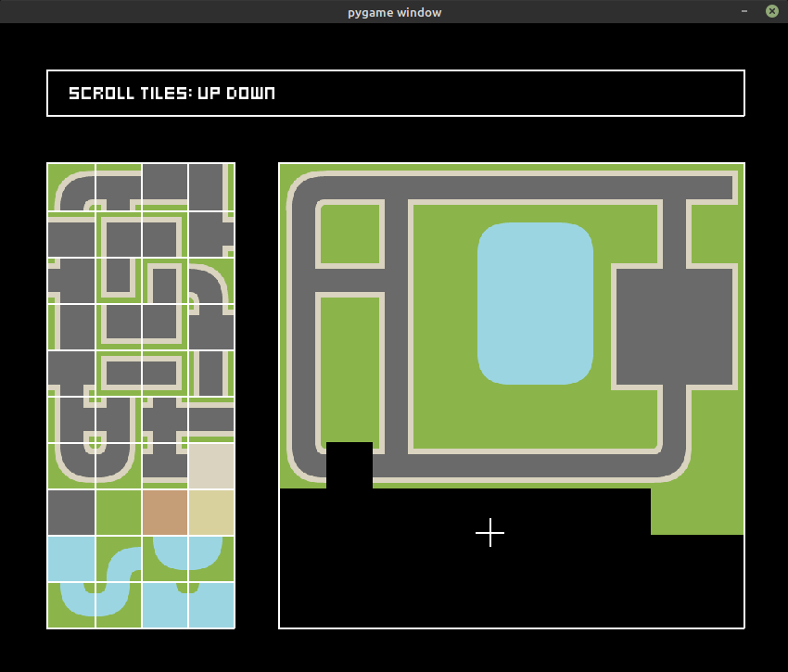
Task: Choose the first-column asphalt tile with top curb only
Action: 71,234
